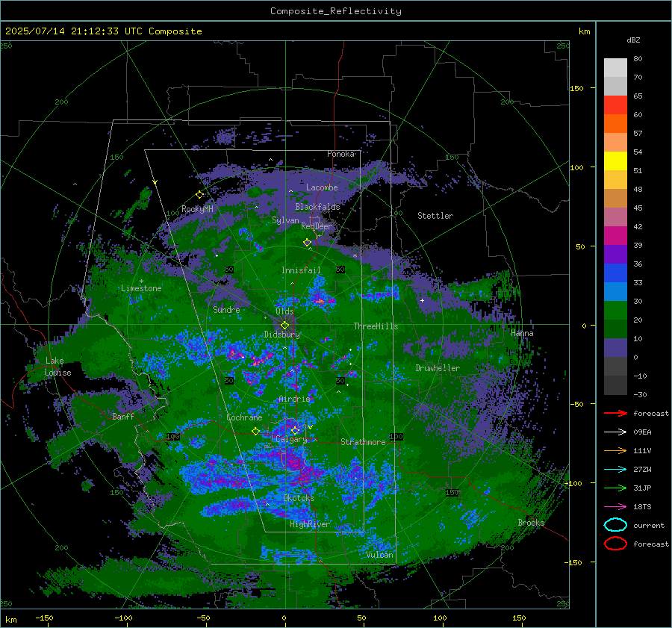Viewport: 672px width, 628px height.
Task: Click the Limestone label
Action: (141, 288)
